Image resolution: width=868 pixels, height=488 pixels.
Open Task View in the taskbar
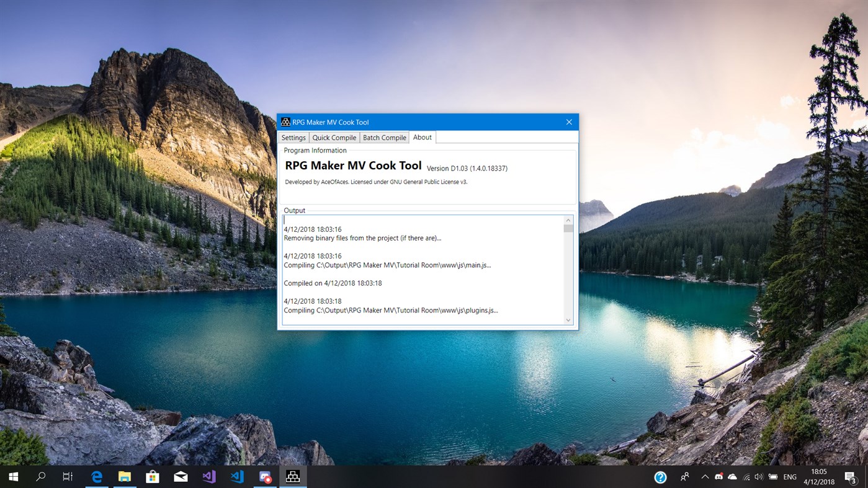pos(68,477)
